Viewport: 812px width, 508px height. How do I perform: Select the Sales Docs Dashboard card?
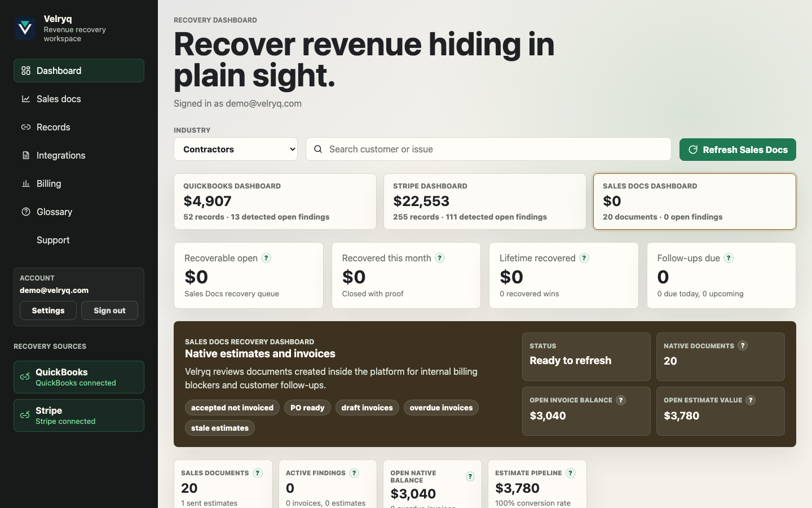click(x=695, y=202)
